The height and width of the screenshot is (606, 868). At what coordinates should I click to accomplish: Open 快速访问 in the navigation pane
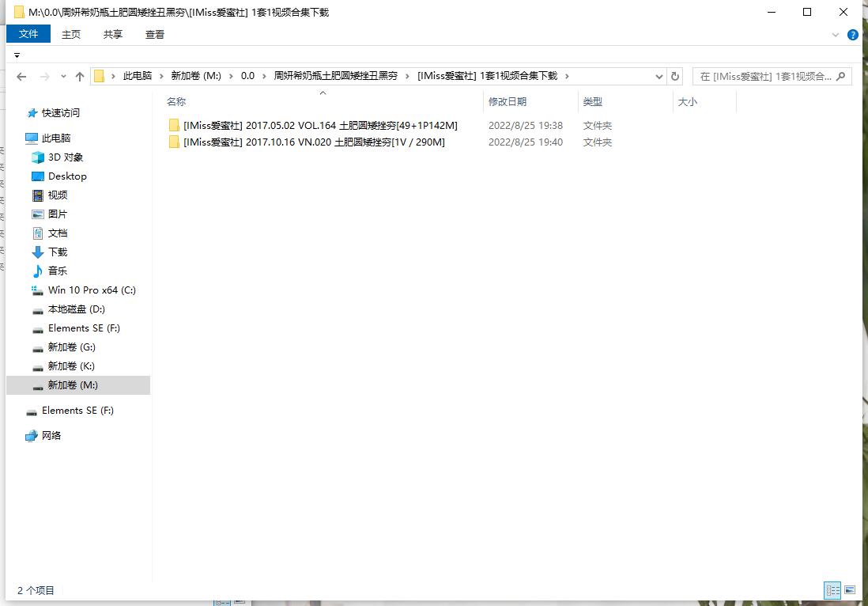[60, 113]
